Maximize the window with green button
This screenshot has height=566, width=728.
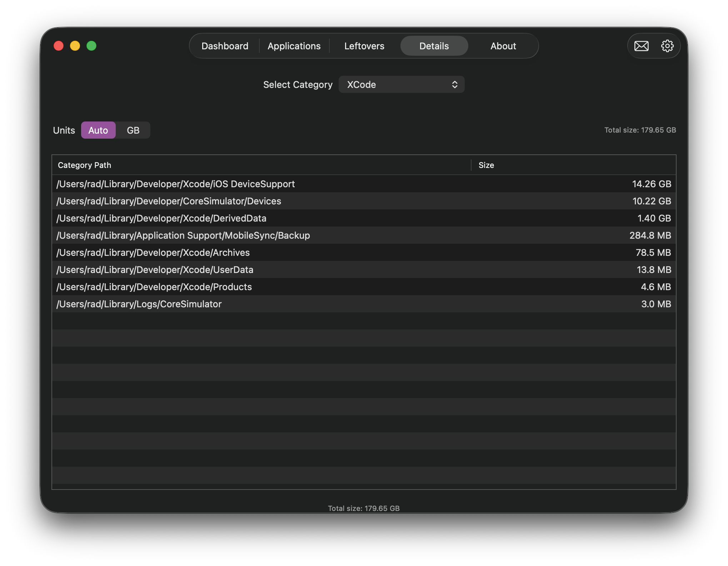[x=91, y=46]
